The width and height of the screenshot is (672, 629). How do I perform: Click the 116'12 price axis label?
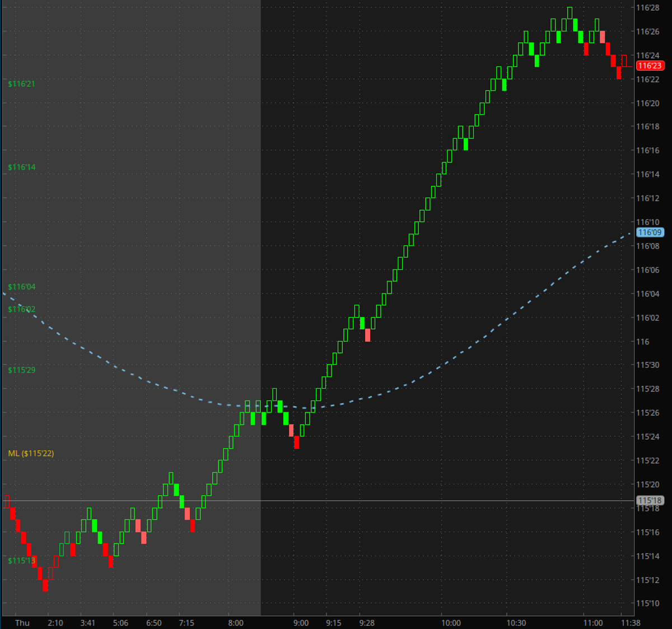coord(648,198)
